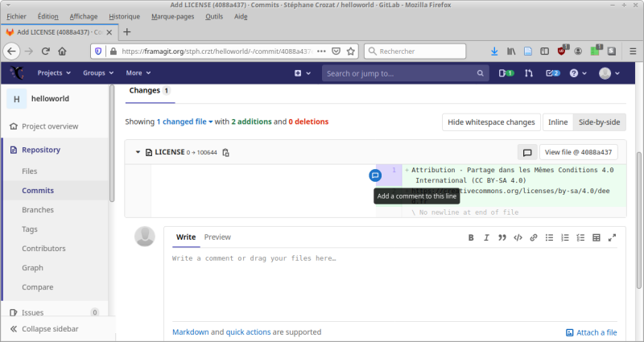
Task: Click the GitLab logo in navbar
Action: pos(16,72)
